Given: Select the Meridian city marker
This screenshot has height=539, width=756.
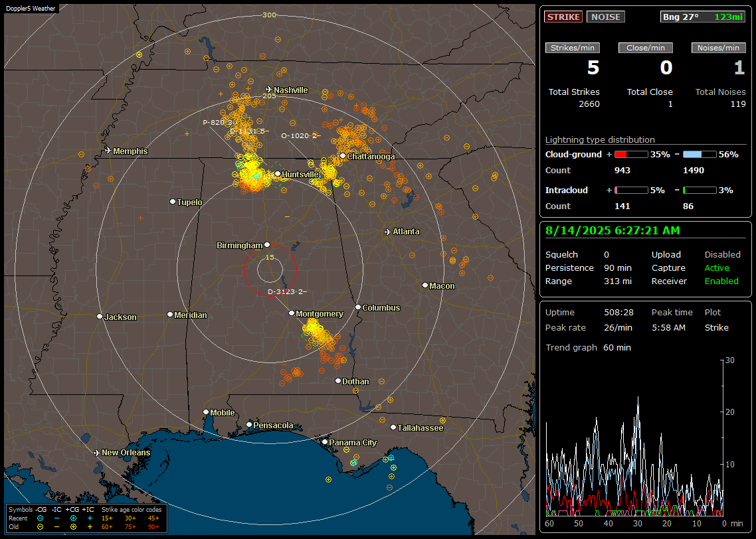Looking at the screenshot, I should [169, 315].
